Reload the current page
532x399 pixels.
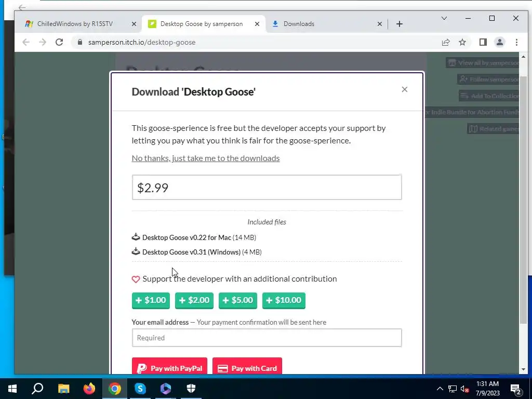(x=59, y=42)
